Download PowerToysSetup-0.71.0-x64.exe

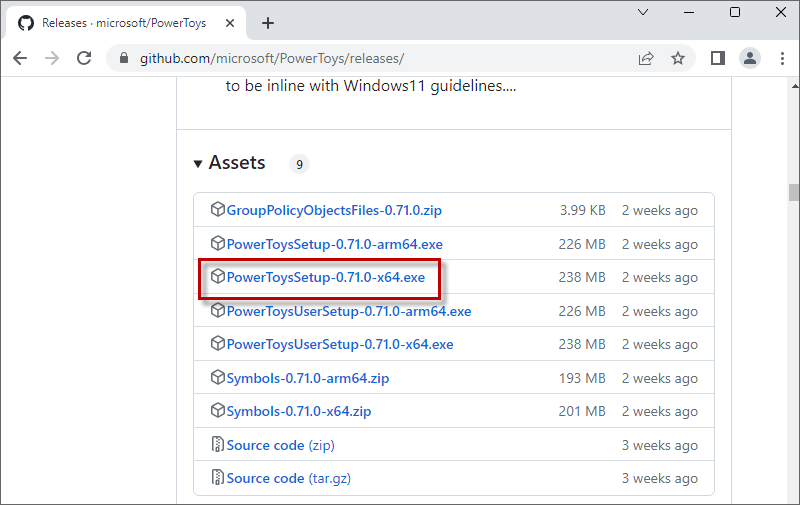point(326,277)
